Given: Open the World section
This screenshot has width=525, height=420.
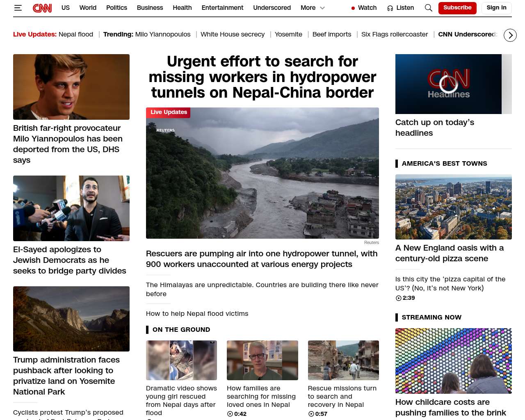Looking at the screenshot, I should click(88, 8).
